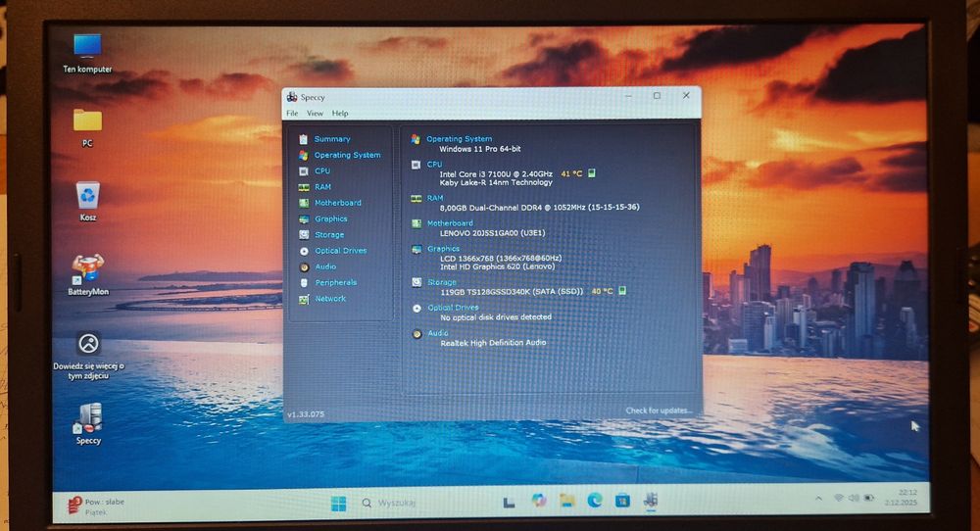
Task: Click the Graphics heading link in summary
Action: click(443, 249)
